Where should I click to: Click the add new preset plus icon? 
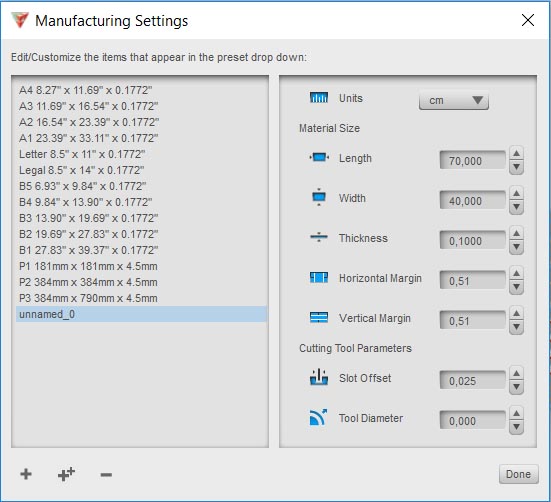(26, 474)
